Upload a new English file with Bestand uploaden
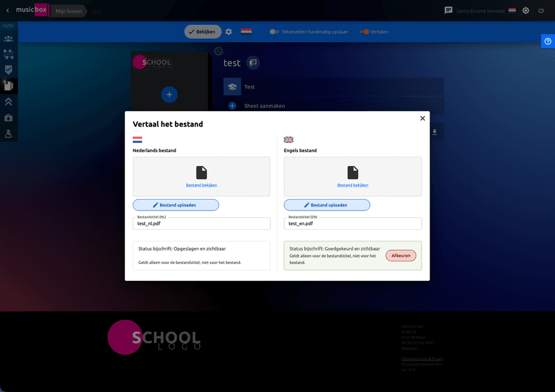 pyautogui.click(x=326, y=205)
